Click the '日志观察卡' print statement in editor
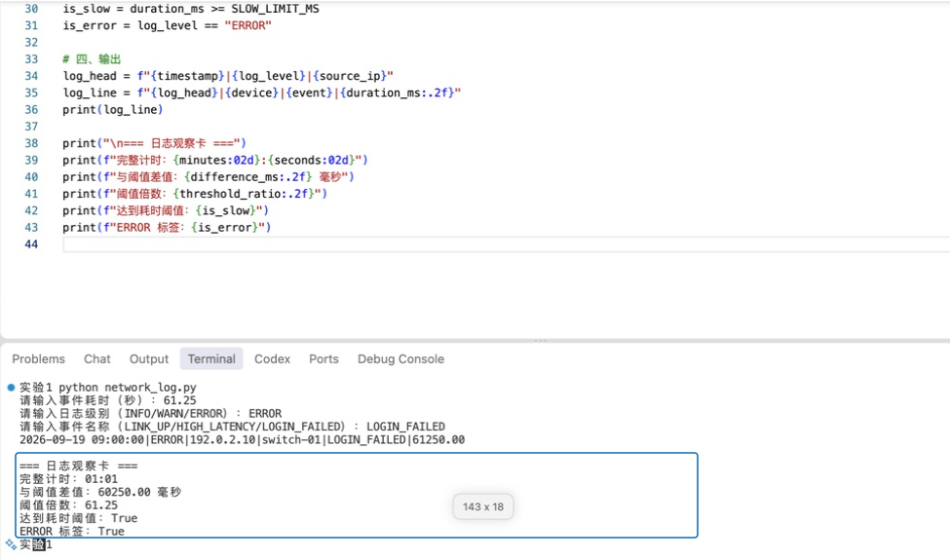950x560 pixels. tap(155, 143)
